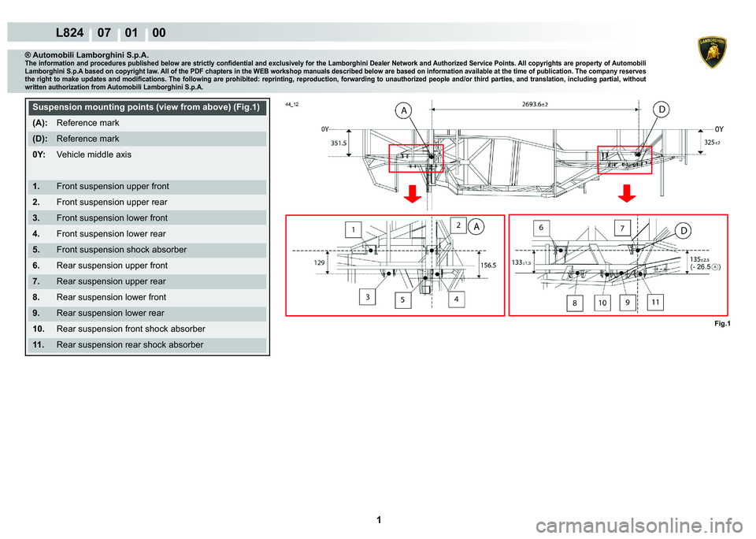Image resolution: width=756 pixels, height=539 pixels.
Task: Click the '135±2.5' dimension in rear detail
Action: click(x=699, y=259)
